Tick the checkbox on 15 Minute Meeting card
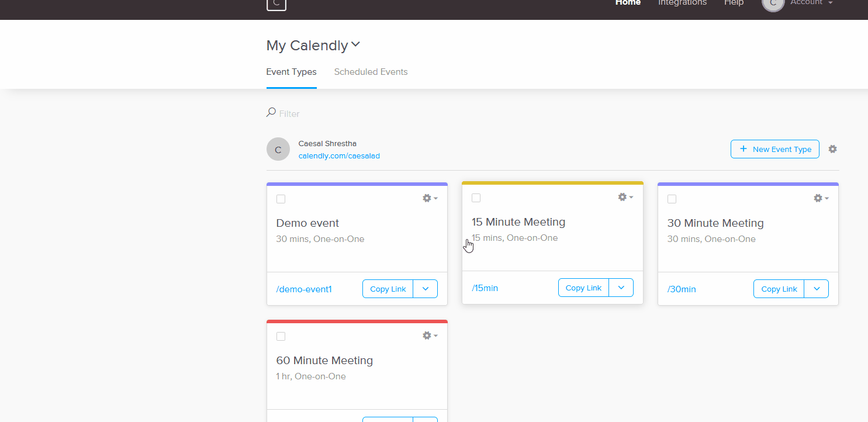Screen dimensions: 868x422 coord(476,198)
